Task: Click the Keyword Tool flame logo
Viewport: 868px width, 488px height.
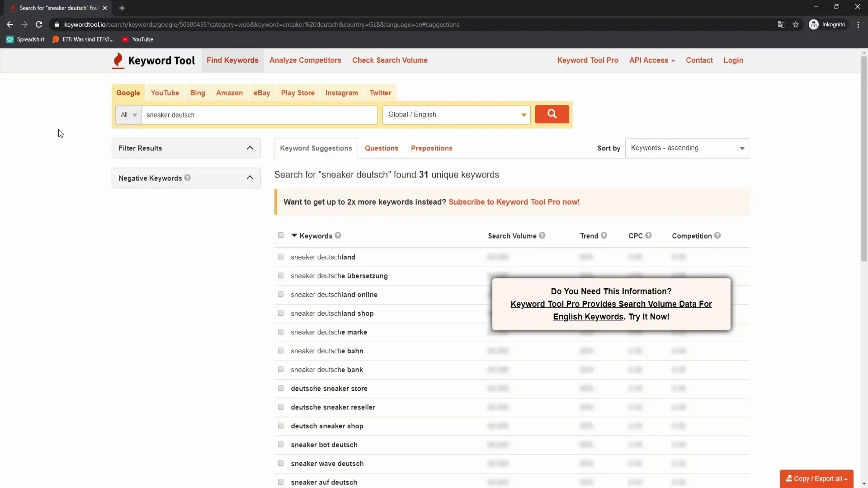Action: 118,61
